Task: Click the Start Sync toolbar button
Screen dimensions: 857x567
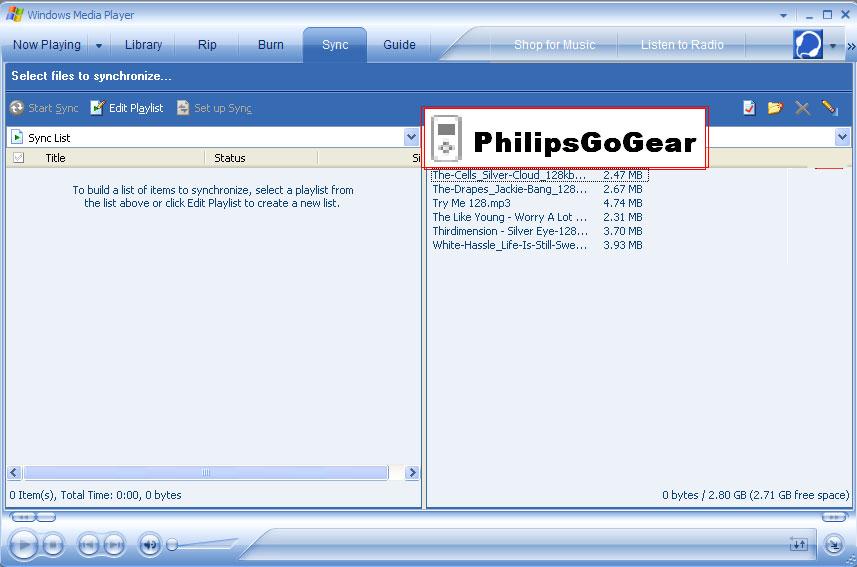Action: click(44, 108)
